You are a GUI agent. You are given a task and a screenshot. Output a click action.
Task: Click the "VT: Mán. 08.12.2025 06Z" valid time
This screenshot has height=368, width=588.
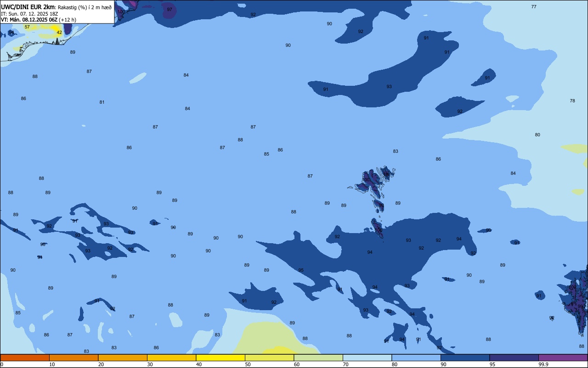(x=29, y=19)
